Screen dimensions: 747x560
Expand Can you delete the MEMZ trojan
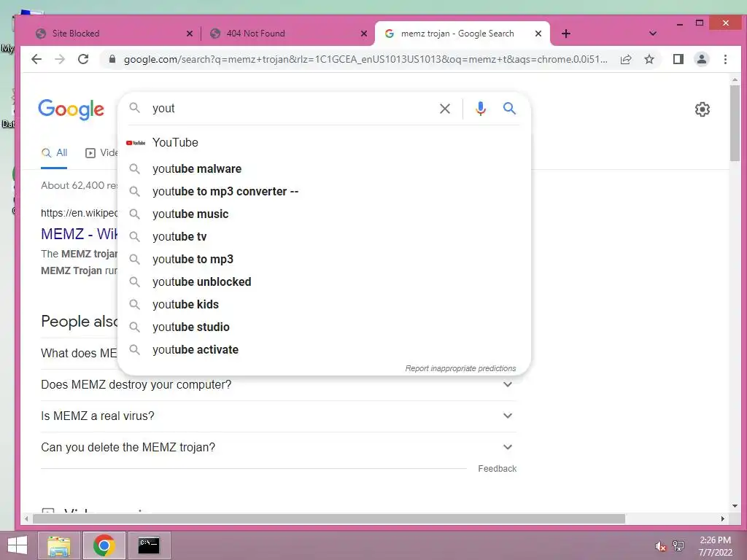279,448
